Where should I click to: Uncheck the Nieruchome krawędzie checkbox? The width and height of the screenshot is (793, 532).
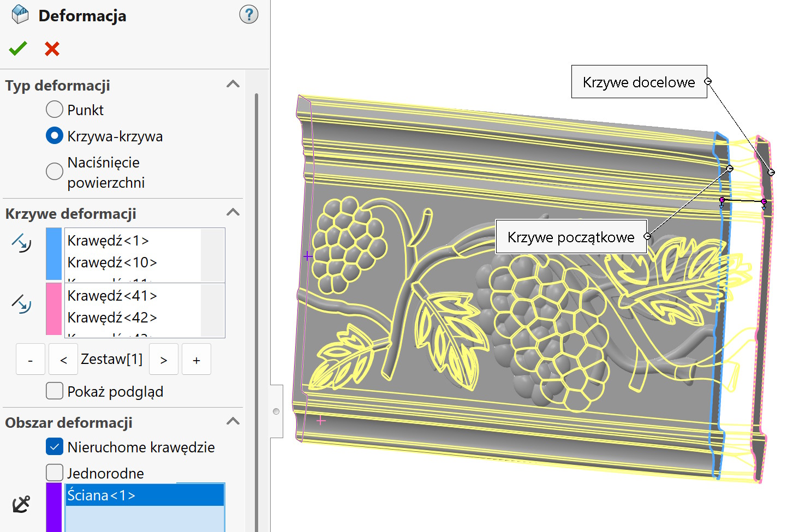[55, 447]
